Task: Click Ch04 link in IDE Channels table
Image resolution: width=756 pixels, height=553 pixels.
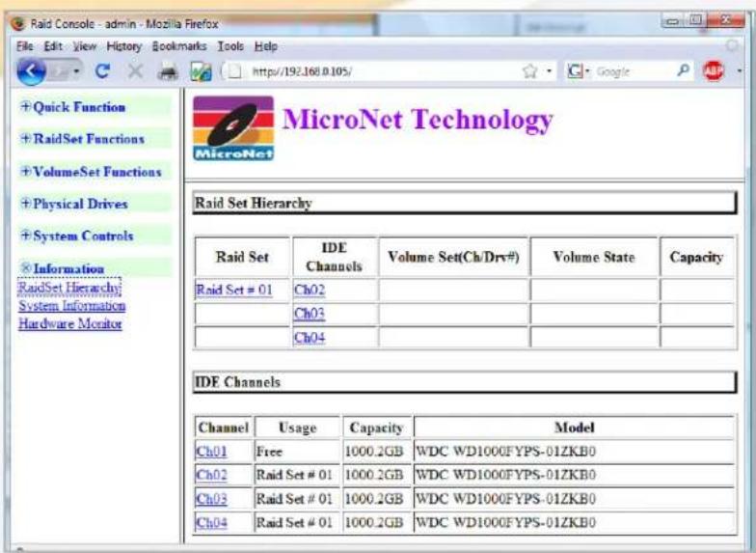Action: click(211, 522)
